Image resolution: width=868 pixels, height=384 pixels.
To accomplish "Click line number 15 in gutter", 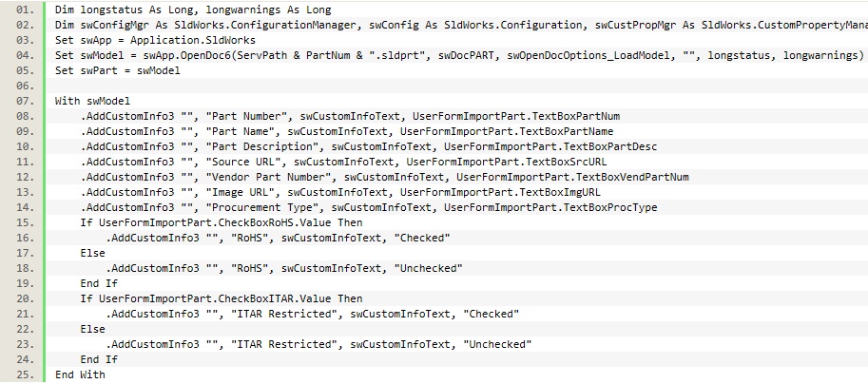I will pyautogui.click(x=26, y=223).
